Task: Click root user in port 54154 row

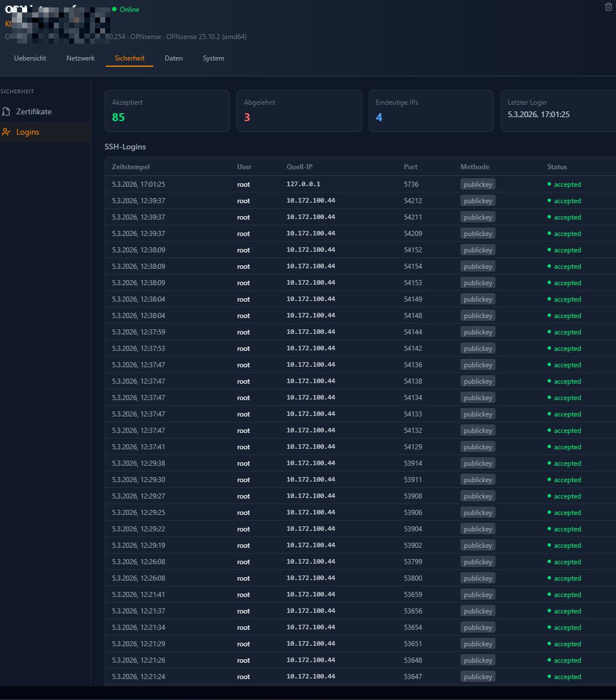Action: point(243,267)
